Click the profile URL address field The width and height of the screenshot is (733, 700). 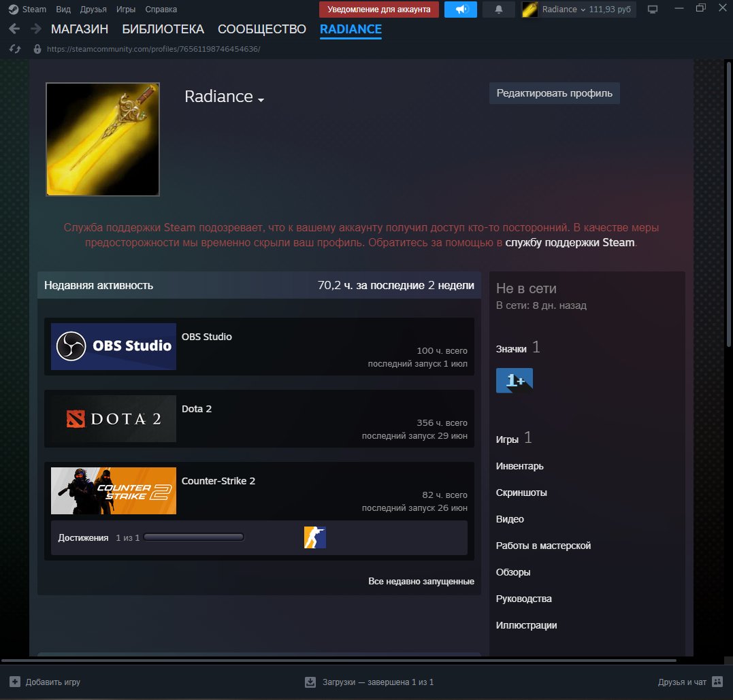point(153,49)
